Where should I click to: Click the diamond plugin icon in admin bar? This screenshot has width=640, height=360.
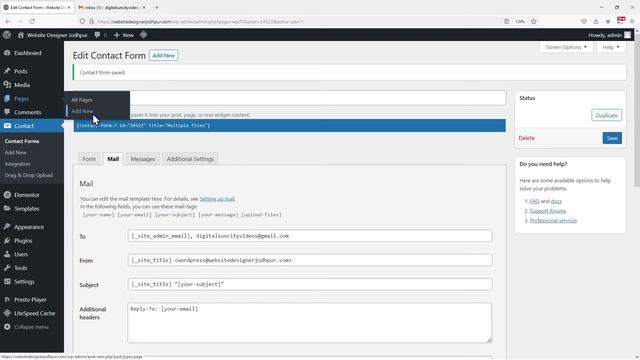click(x=143, y=35)
